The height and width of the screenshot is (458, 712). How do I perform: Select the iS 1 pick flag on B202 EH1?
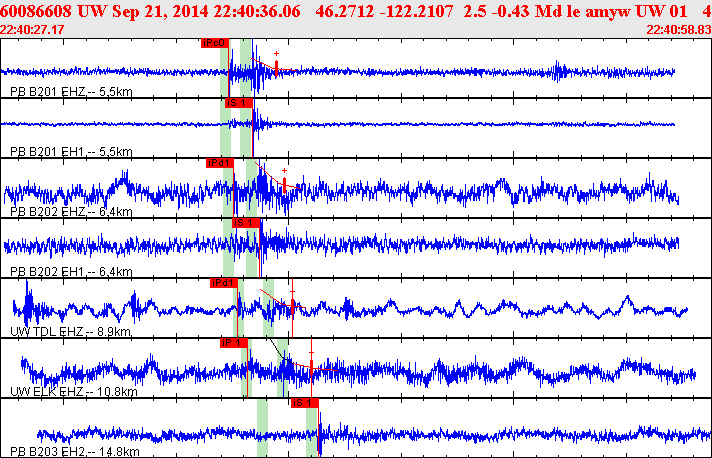point(246,223)
